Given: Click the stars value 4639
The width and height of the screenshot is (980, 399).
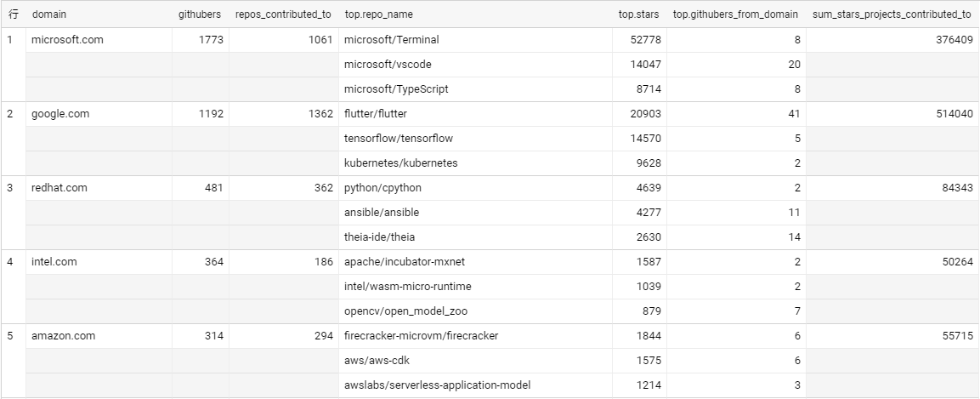Looking at the screenshot, I should coord(649,188).
